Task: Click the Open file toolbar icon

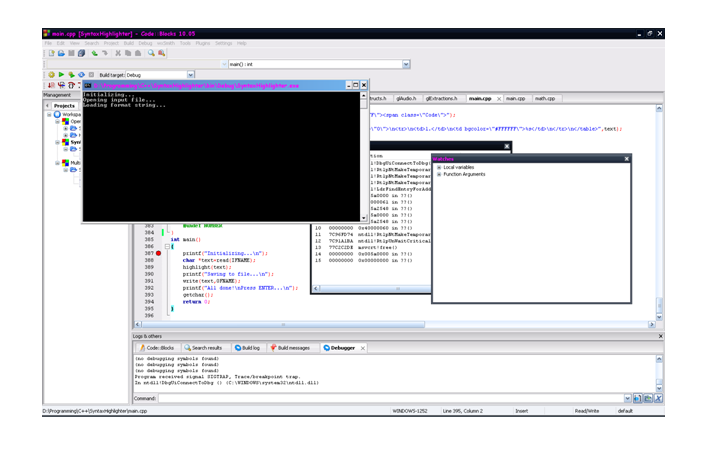Action: point(61,53)
